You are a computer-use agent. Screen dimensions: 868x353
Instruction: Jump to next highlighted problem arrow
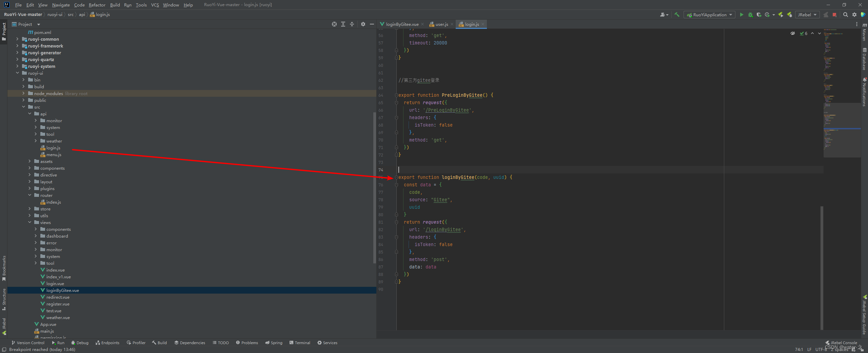[820, 33]
